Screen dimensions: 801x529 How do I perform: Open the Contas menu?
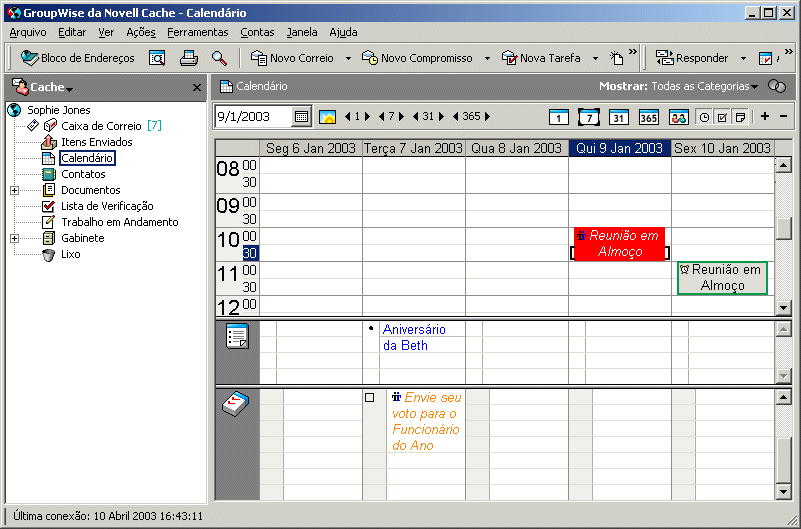click(257, 32)
